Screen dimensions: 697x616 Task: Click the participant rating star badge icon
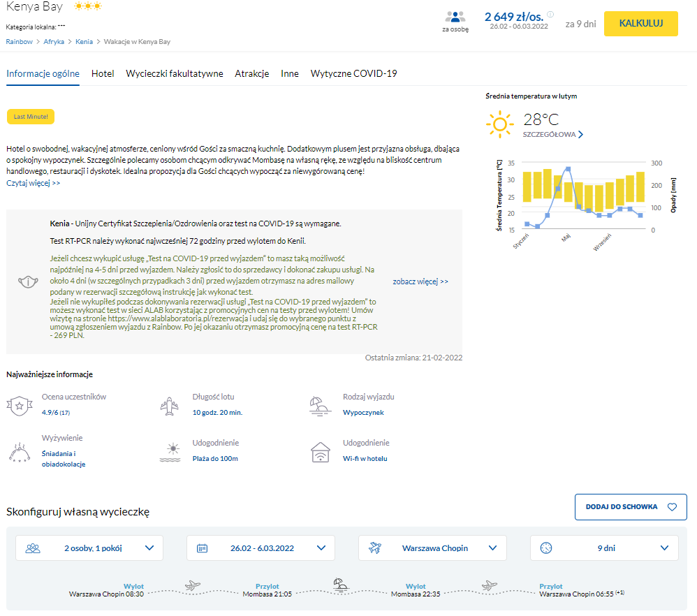pos(20,405)
